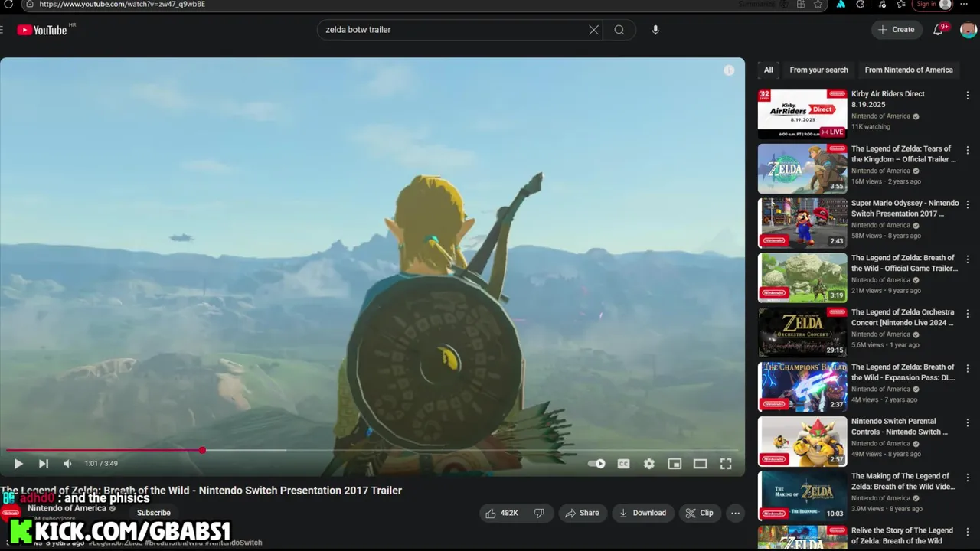980x551 pixels.
Task: Open the browser favorites list icon
Action: click(x=900, y=4)
